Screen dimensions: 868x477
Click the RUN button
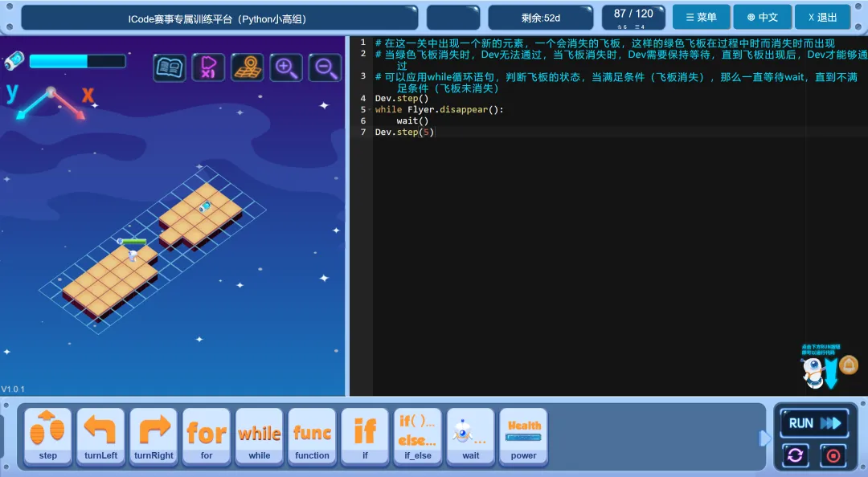pos(813,423)
